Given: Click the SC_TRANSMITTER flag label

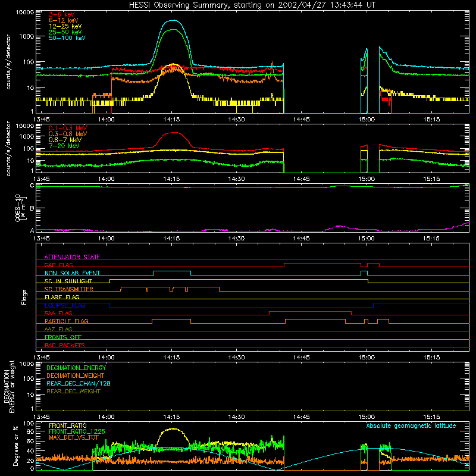Looking at the screenshot, I should click(x=69, y=289).
